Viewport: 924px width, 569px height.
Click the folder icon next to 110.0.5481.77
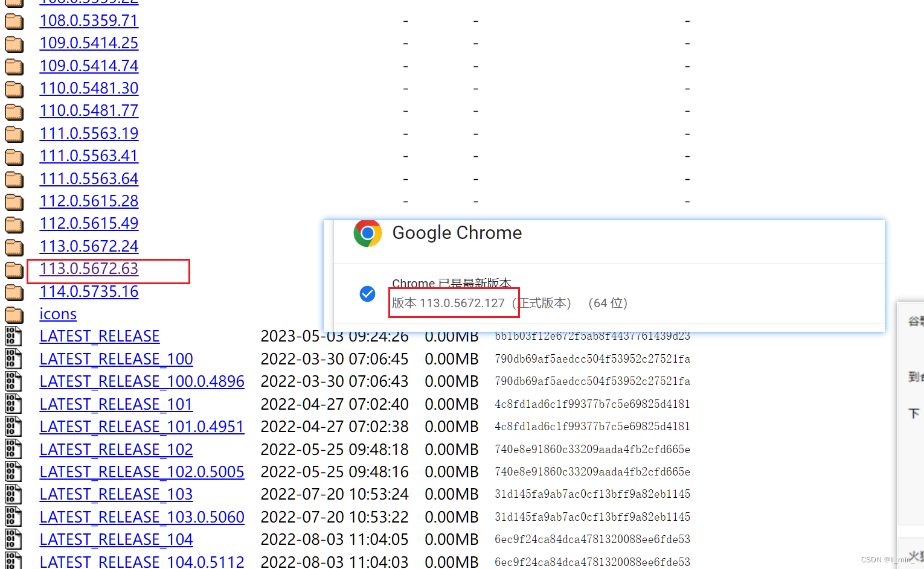(x=13, y=112)
